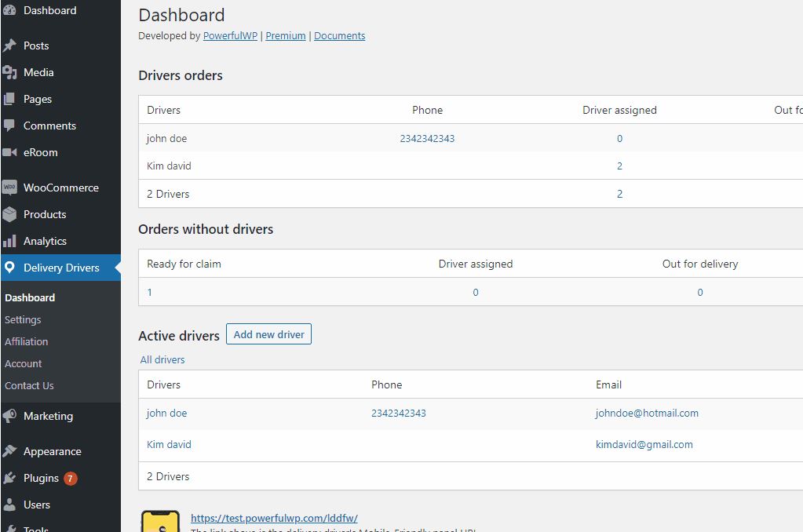Screen dimensions: 803x532
Task: Click the Marketing megaphone icon
Action: point(9,416)
